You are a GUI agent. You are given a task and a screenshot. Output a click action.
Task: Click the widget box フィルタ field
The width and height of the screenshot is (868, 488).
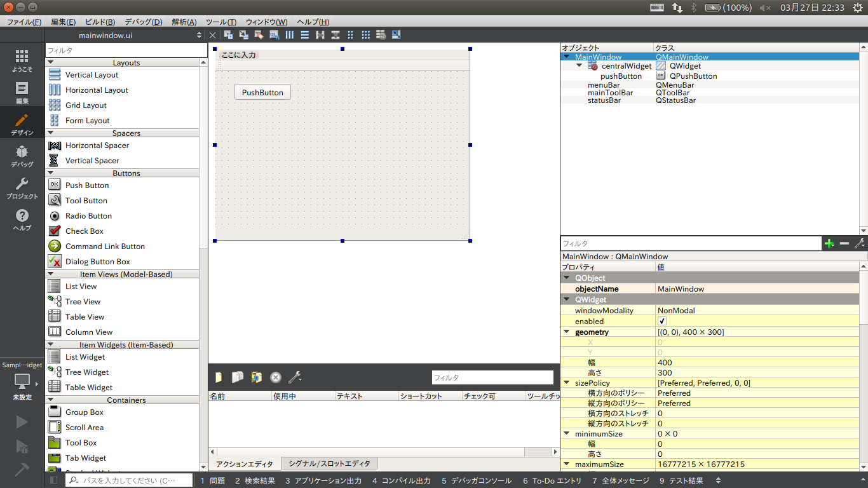coord(126,50)
